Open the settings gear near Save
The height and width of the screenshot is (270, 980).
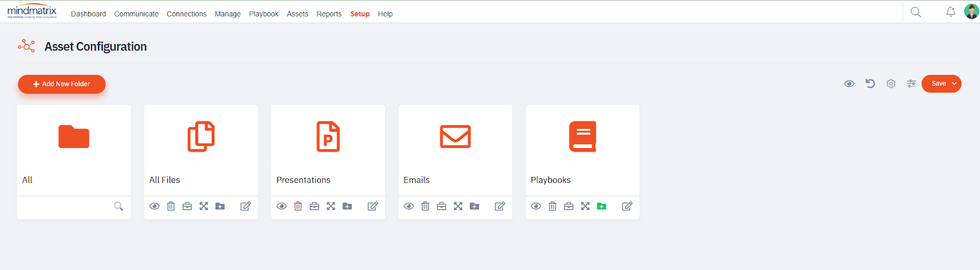(x=891, y=84)
